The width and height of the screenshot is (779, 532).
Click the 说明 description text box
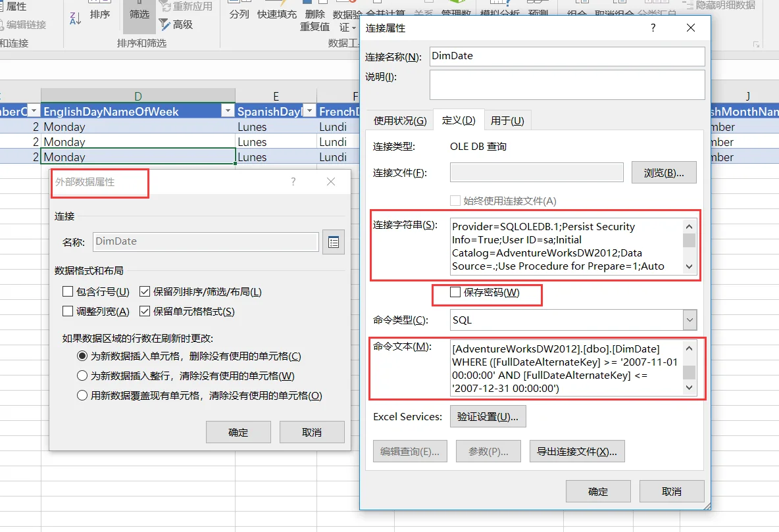click(x=567, y=84)
